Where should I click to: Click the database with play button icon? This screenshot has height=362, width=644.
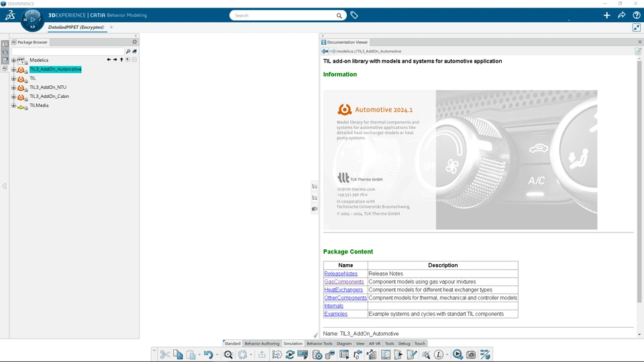click(317, 355)
